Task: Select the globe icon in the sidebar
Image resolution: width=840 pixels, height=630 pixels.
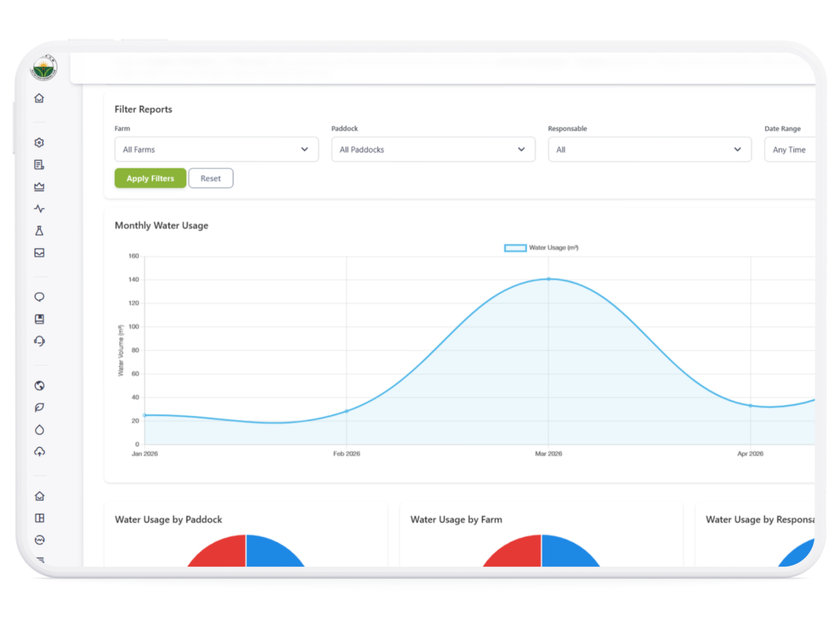Action: (39, 386)
